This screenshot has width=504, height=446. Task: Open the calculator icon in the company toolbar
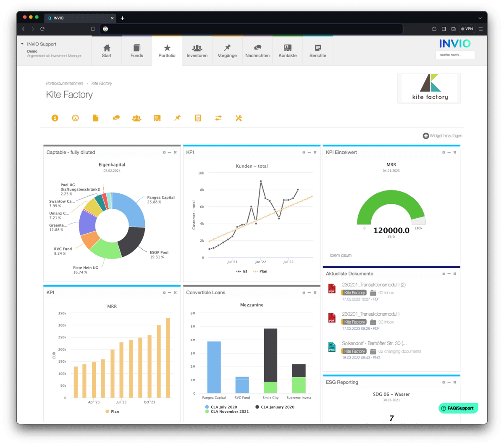(197, 118)
